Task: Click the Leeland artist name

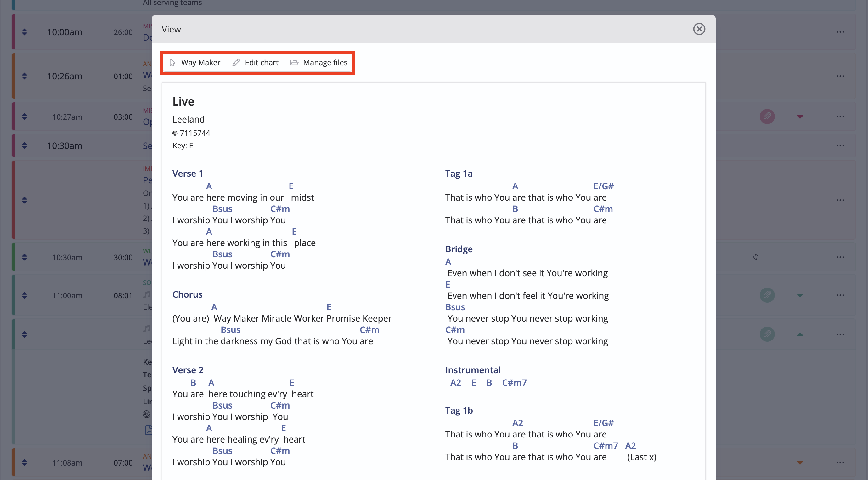Action: [x=188, y=119]
